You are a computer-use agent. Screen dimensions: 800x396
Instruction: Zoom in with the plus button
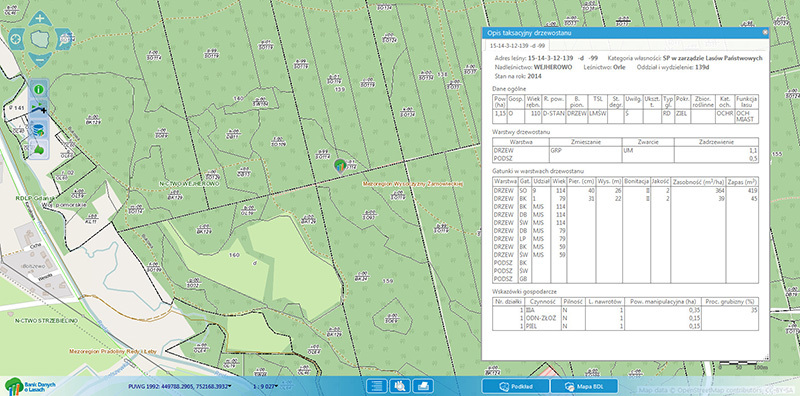pos(40,19)
